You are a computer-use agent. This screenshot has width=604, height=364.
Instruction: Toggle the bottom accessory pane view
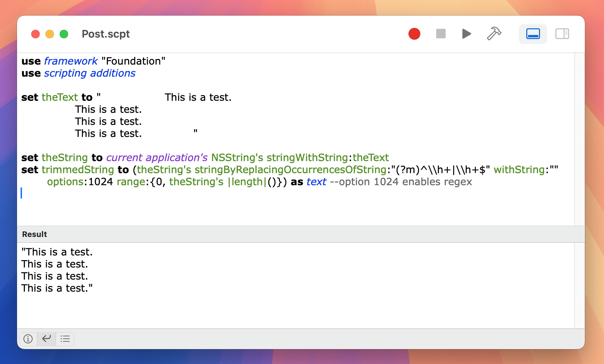(533, 34)
